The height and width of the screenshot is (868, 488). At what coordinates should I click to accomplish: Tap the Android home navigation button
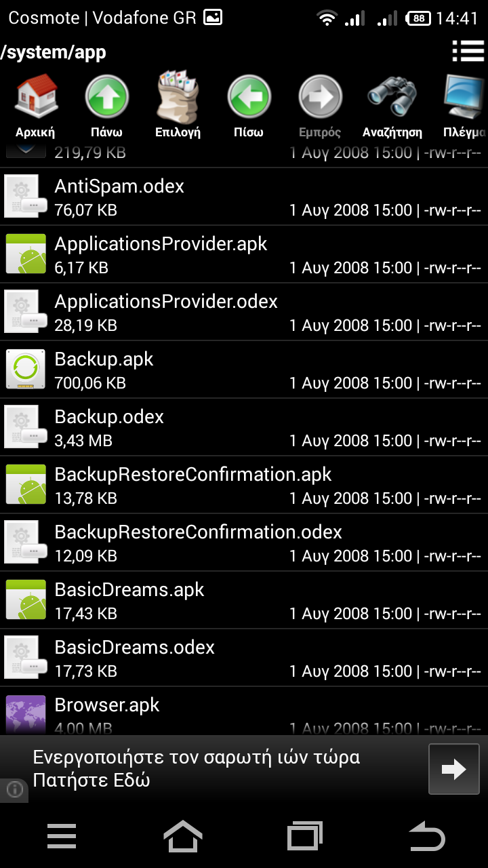[183, 837]
